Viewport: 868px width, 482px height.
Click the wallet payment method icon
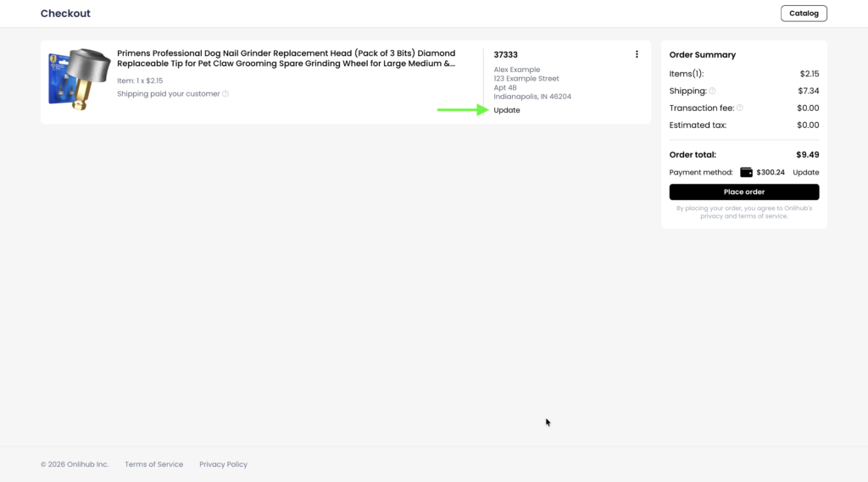tap(746, 172)
